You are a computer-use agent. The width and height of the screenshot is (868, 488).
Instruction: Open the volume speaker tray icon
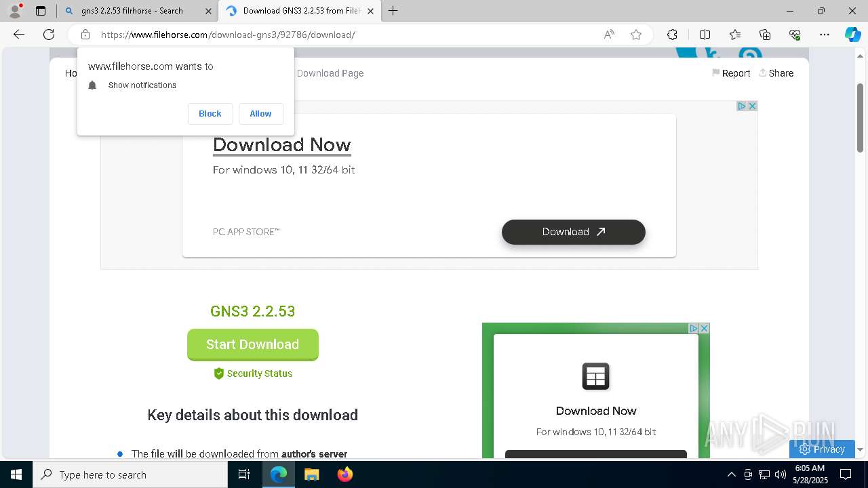[780, 474]
